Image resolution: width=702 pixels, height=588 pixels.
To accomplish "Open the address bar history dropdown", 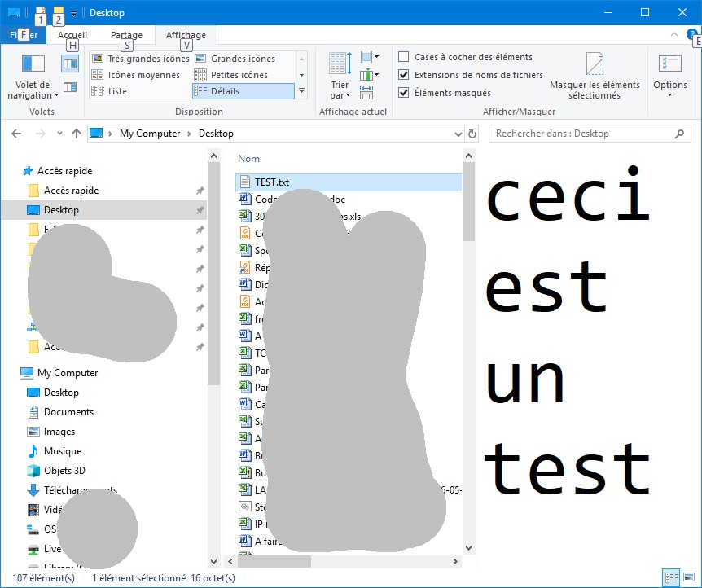I will pyautogui.click(x=458, y=134).
